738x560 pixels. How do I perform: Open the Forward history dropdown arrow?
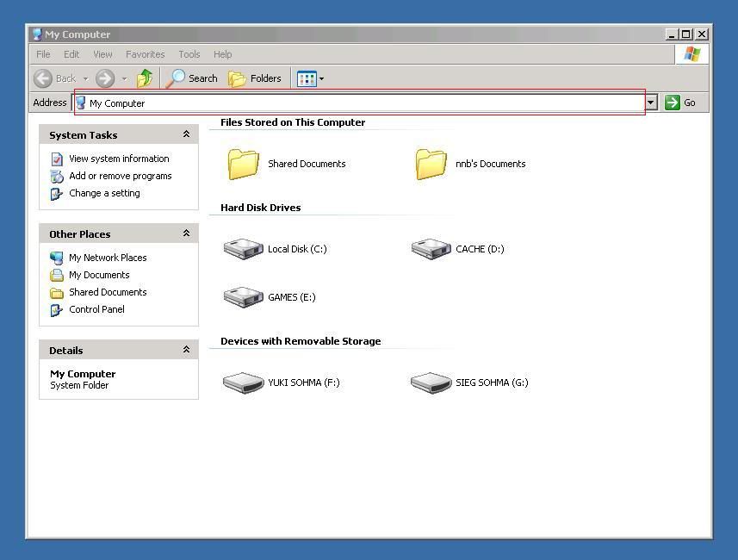coord(124,78)
